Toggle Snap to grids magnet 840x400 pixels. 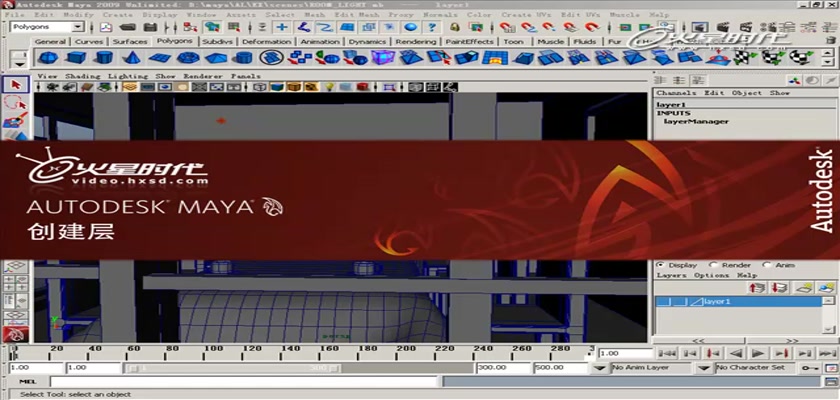tap(507, 27)
